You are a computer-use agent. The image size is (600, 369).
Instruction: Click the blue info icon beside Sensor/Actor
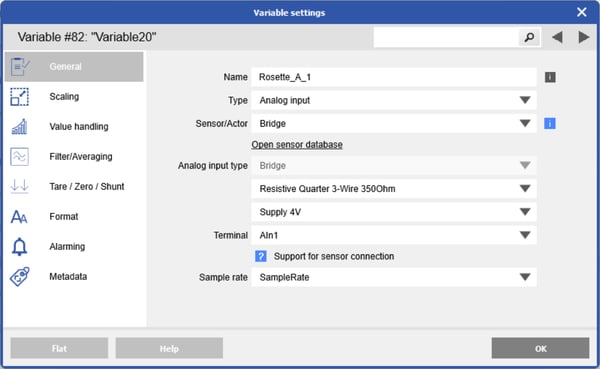coord(550,123)
